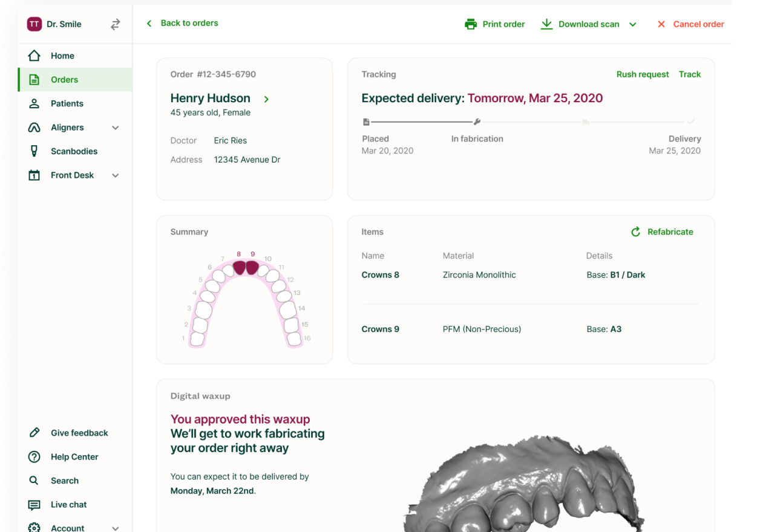Click the TT avatar badge
Image resolution: width=760 pixels, height=532 pixels.
(x=34, y=24)
